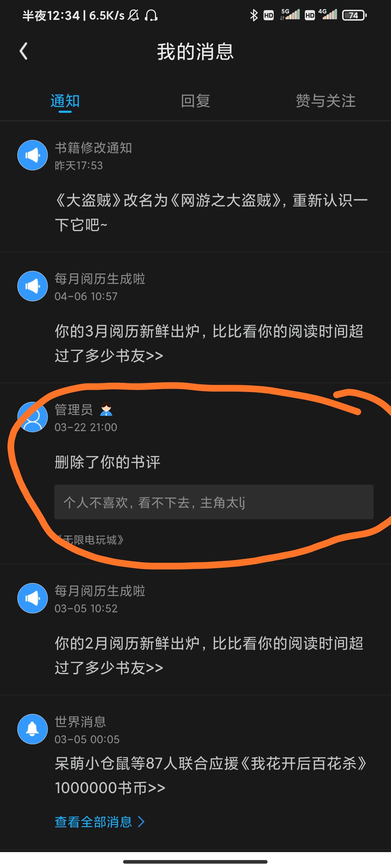Tap the Bluetooth icon in status bar
Screen dimensions: 391x868
254,15
